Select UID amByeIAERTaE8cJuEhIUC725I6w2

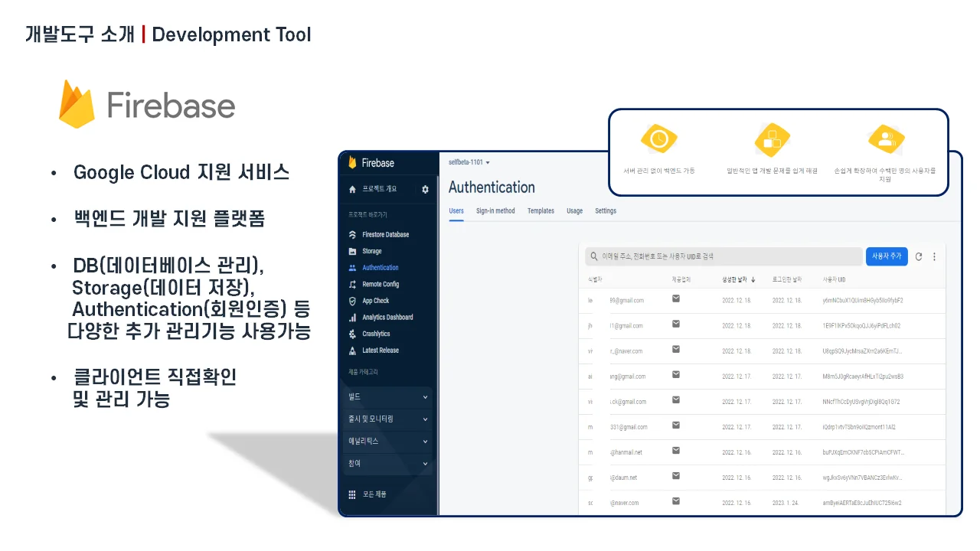pyautogui.click(x=861, y=503)
